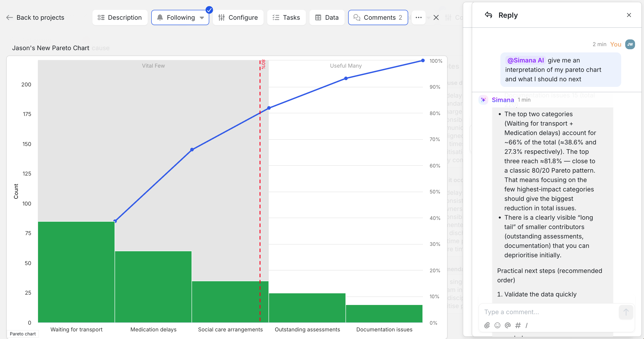
Task: Click the Social care arrangements bar
Action: coord(230,302)
